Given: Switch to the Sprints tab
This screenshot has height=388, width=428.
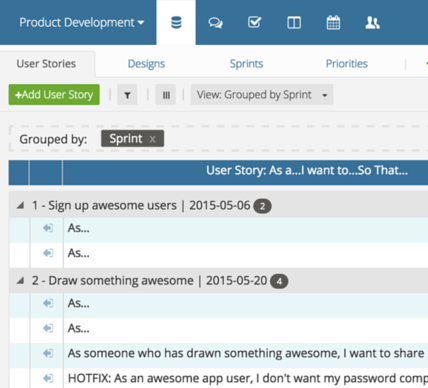Looking at the screenshot, I should pos(246,64).
